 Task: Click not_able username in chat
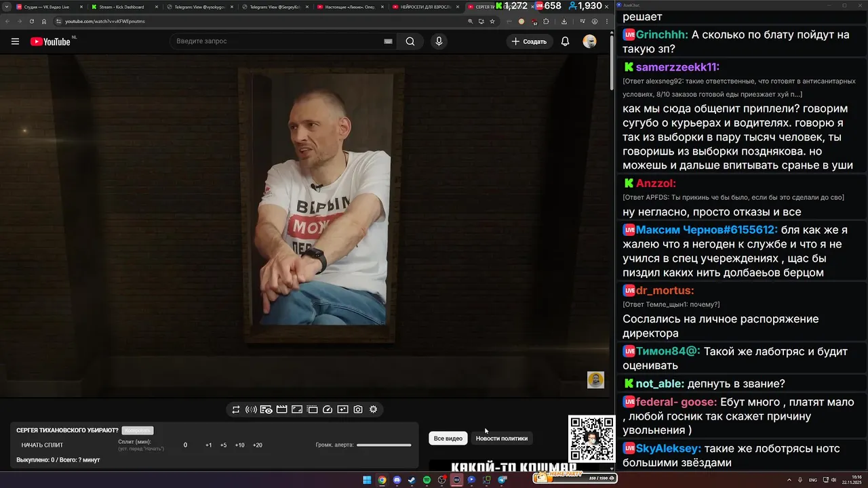(x=660, y=384)
